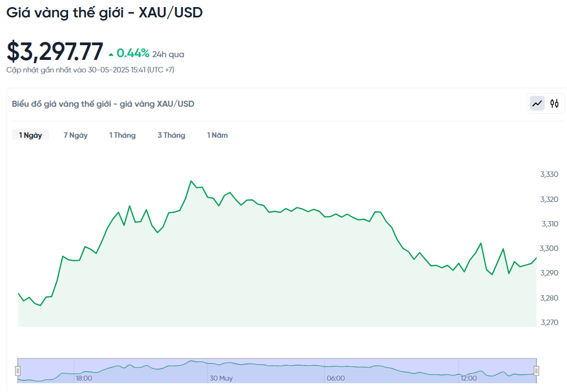The image size is (567, 392).
Task: Show the 3 Tháng chart period
Action: [171, 135]
